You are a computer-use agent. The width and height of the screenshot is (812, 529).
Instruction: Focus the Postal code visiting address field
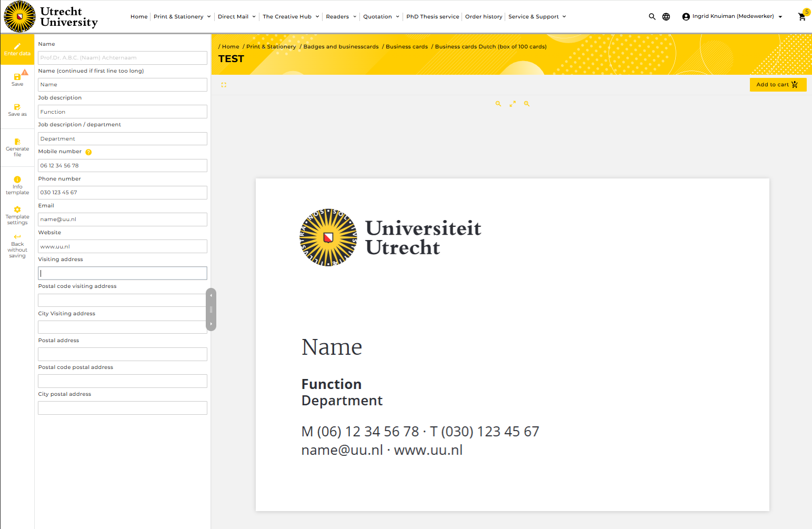tap(122, 300)
